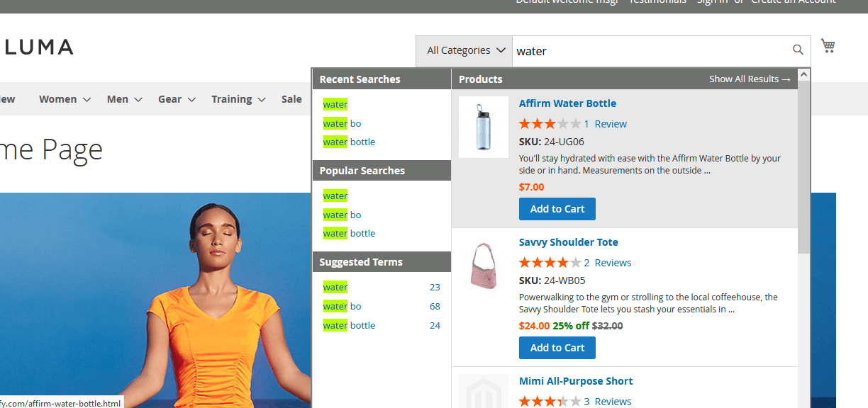Image resolution: width=868 pixels, height=408 pixels.
Task: Click the search magnifier icon
Action: (x=798, y=50)
